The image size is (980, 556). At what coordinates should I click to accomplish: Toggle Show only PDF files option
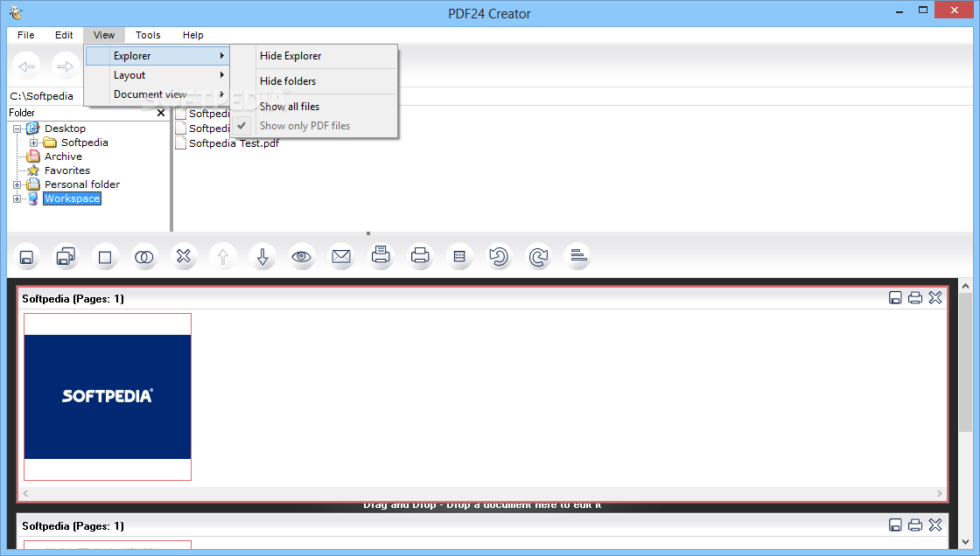[314, 126]
